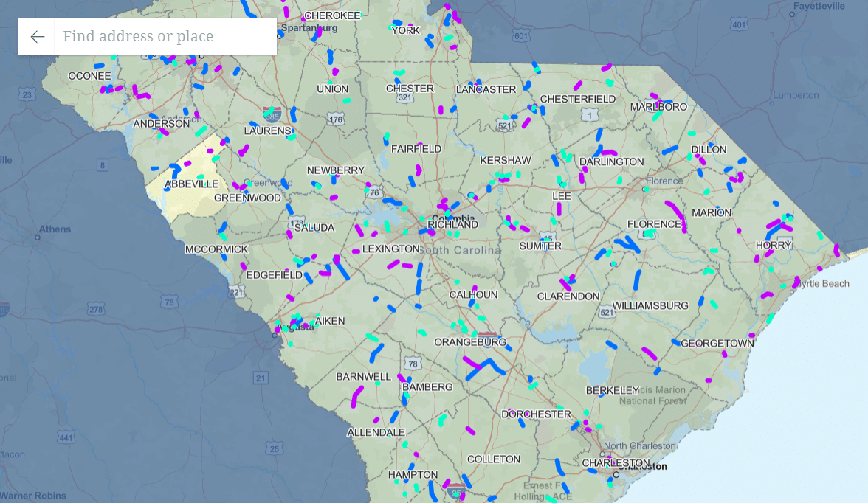The height and width of the screenshot is (503, 868).
Task: Choose Williamsburg county on the map
Action: 650,305
